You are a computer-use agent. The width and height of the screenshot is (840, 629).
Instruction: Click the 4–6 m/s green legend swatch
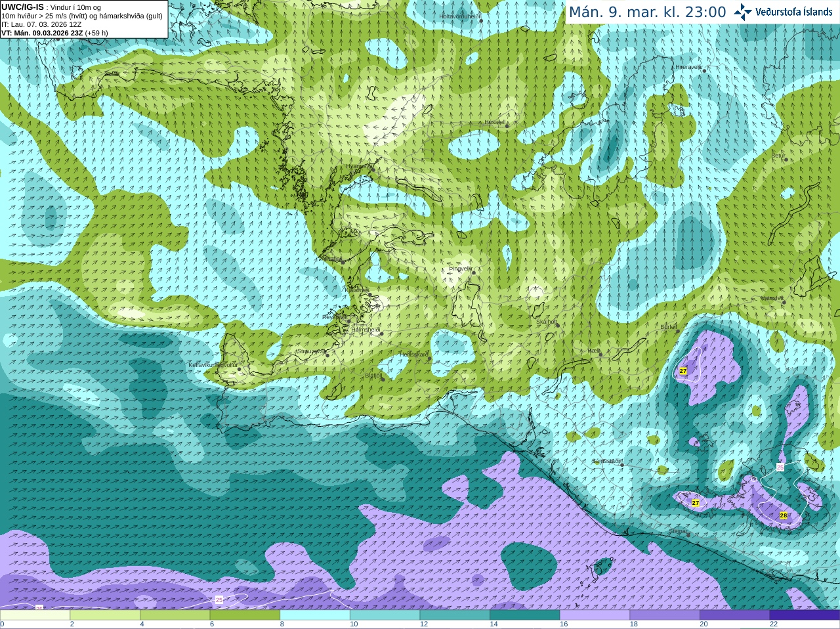point(175,615)
